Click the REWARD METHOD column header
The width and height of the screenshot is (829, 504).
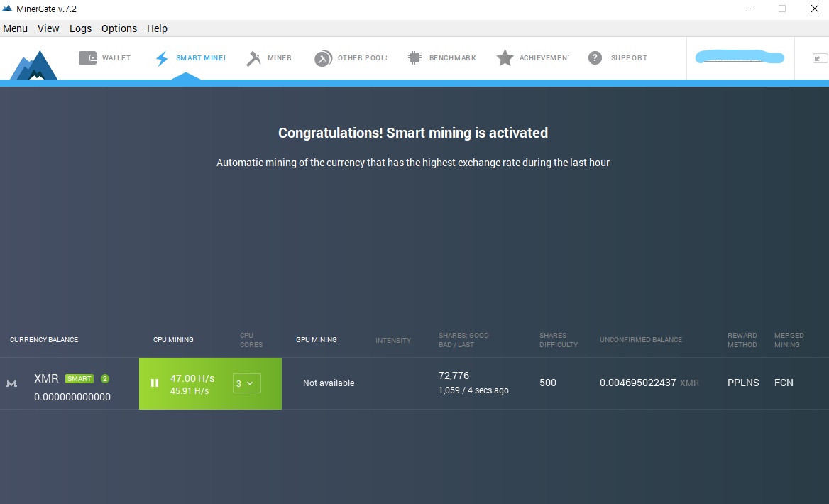pyautogui.click(x=742, y=340)
